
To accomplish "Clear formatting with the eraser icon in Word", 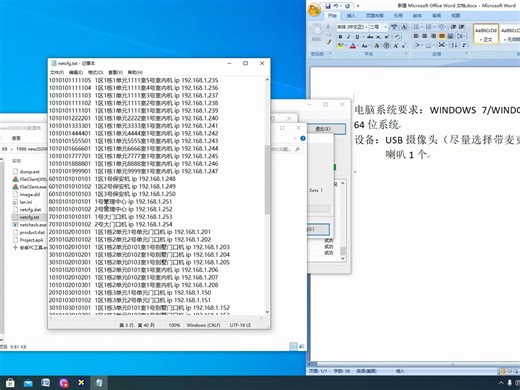I will coord(397,37).
